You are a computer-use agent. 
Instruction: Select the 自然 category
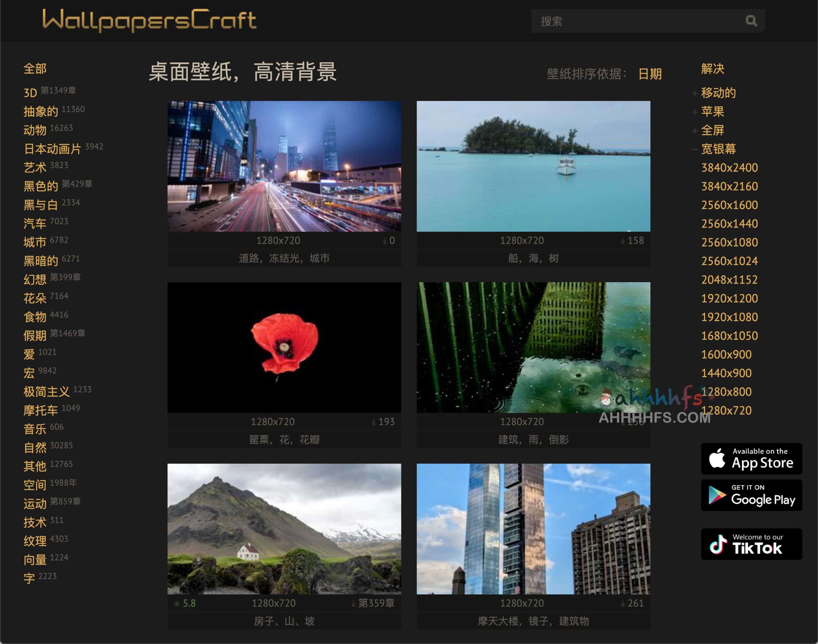(x=35, y=448)
